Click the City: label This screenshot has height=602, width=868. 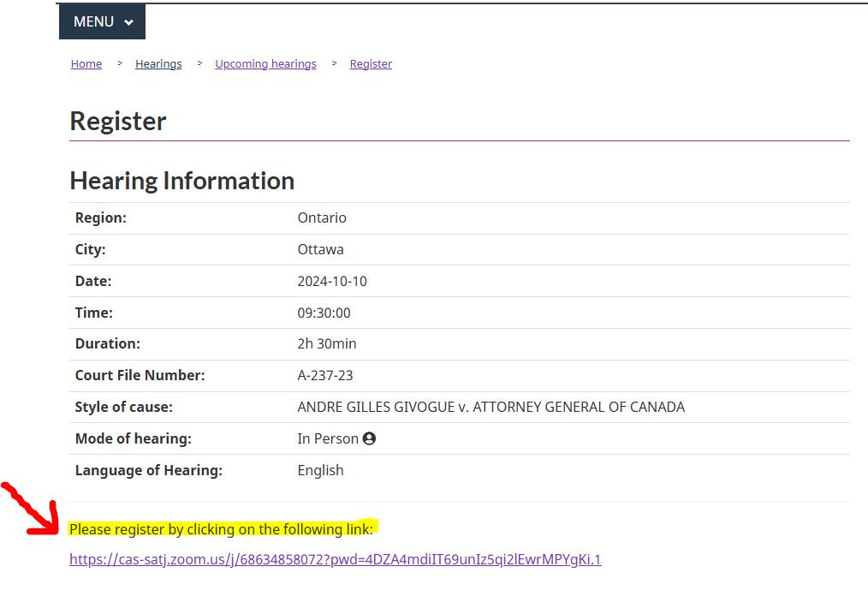[x=90, y=249]
